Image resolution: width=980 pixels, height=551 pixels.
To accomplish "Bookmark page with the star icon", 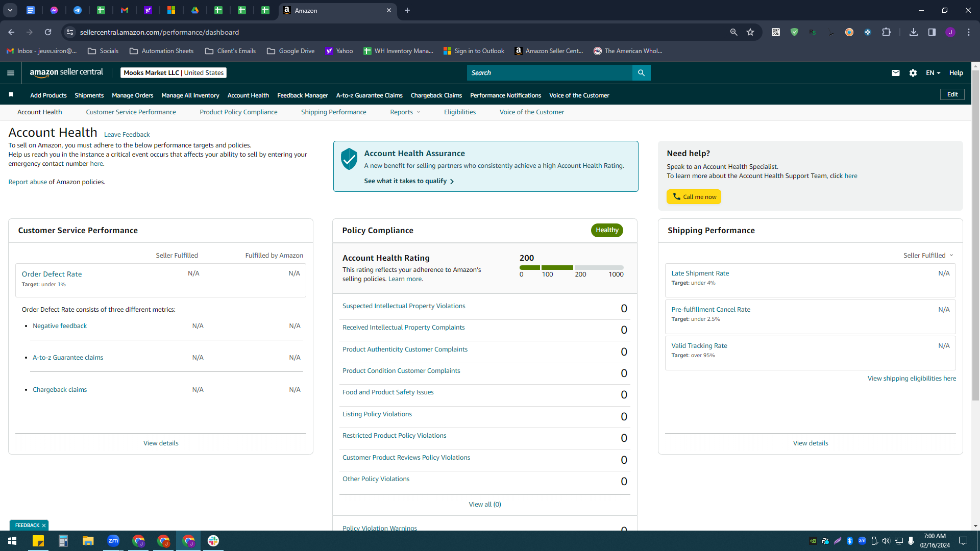I will pos(750,32).
